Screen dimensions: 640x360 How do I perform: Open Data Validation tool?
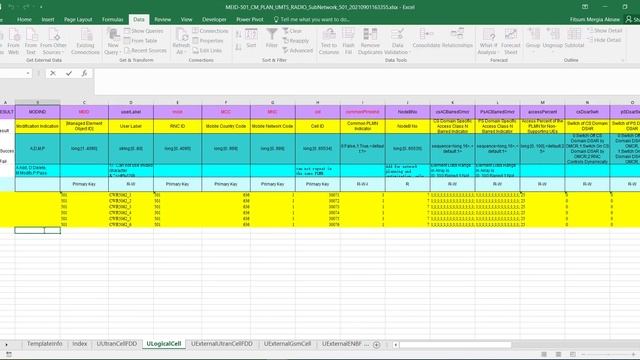396,41
